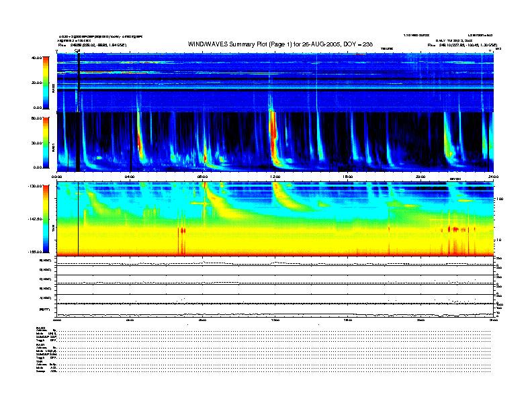532x411 pixels.
Task: Click the 00:00 time label beneath RAD1 panel
Action: pyautogui.click(x=56, y=177)
